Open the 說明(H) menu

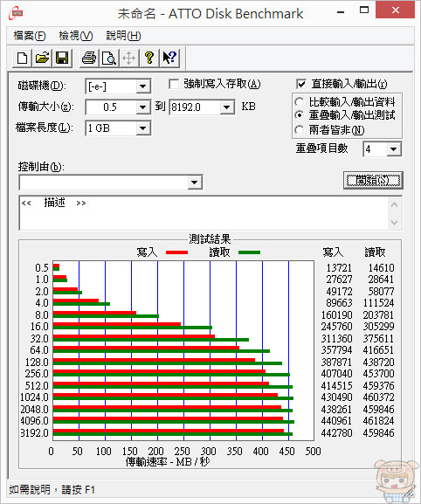123,36
